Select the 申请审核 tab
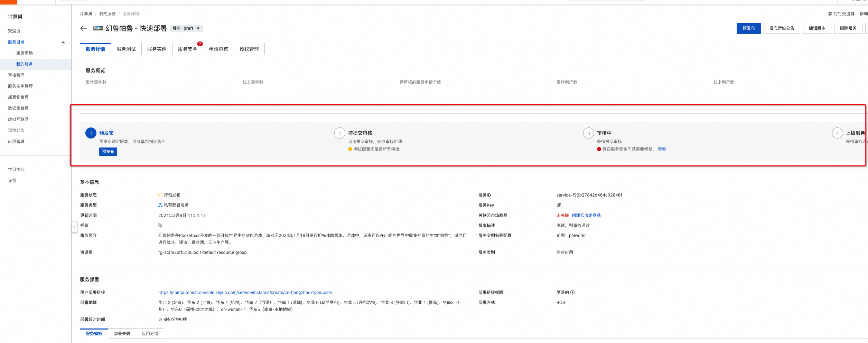Screen dimensions: 868x343 pos(218,49)
